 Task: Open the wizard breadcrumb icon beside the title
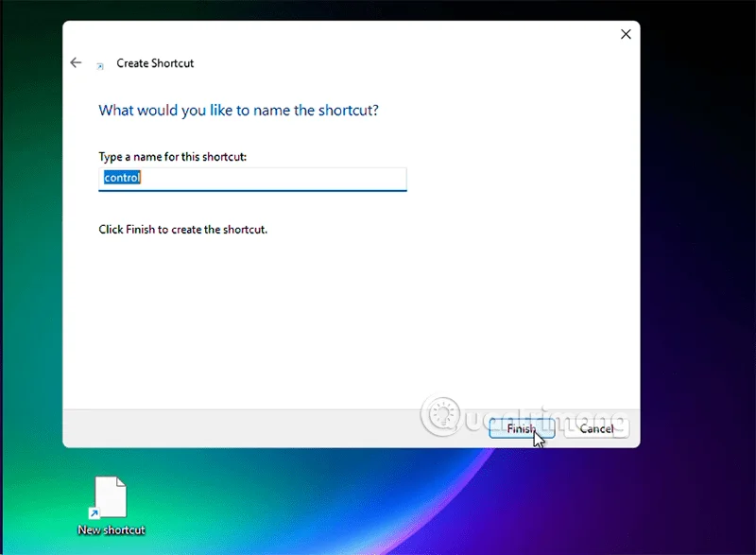[100, 63]
